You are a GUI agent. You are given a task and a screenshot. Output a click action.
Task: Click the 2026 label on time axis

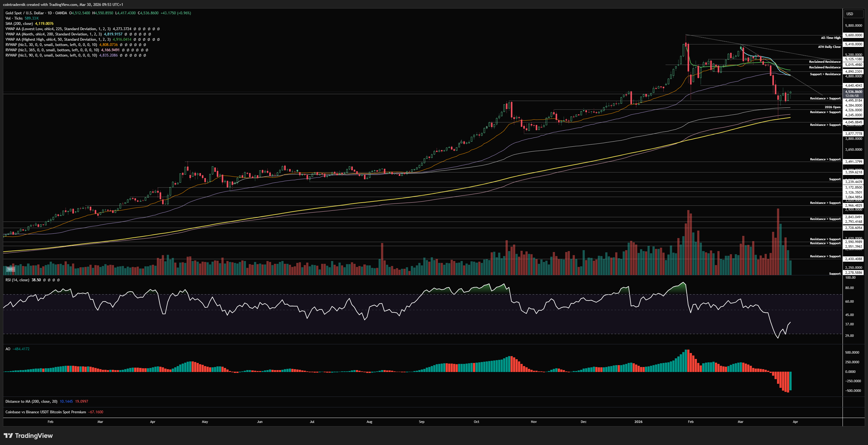(x=638, y=422)
